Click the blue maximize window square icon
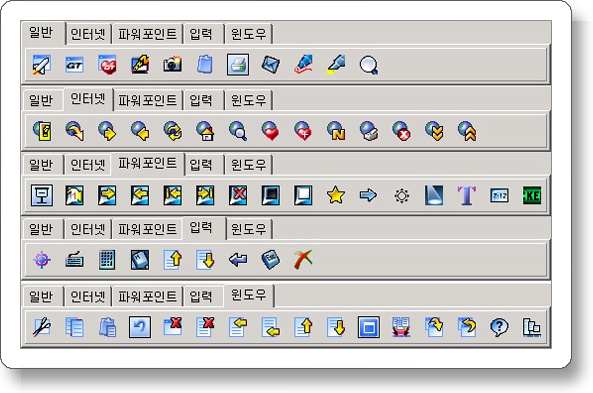This screenshot has width=593, height=393. tap(369, 327)
